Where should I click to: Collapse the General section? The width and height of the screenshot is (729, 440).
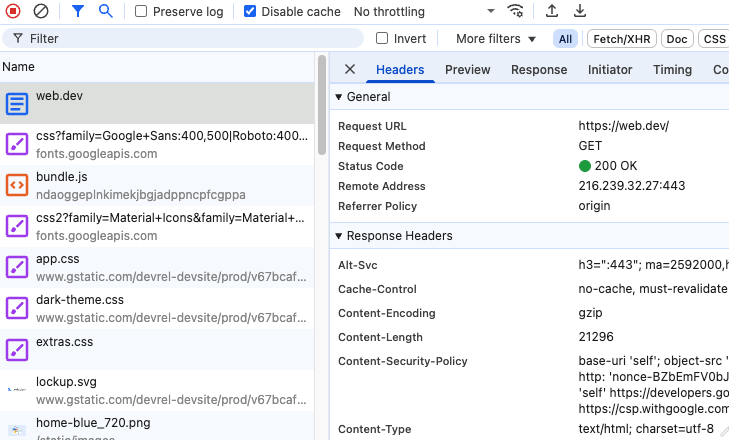[339, 97]
